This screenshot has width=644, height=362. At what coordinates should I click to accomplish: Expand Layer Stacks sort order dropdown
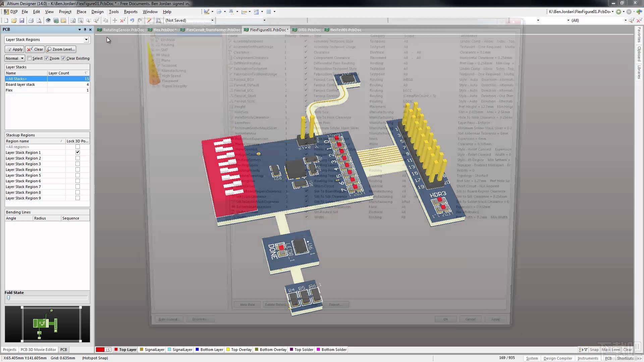pyautogui.click(x=87, y=73)
